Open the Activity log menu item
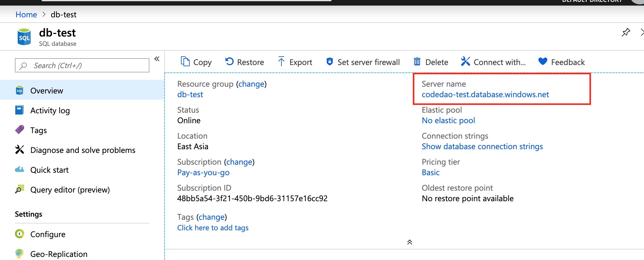 50,110
